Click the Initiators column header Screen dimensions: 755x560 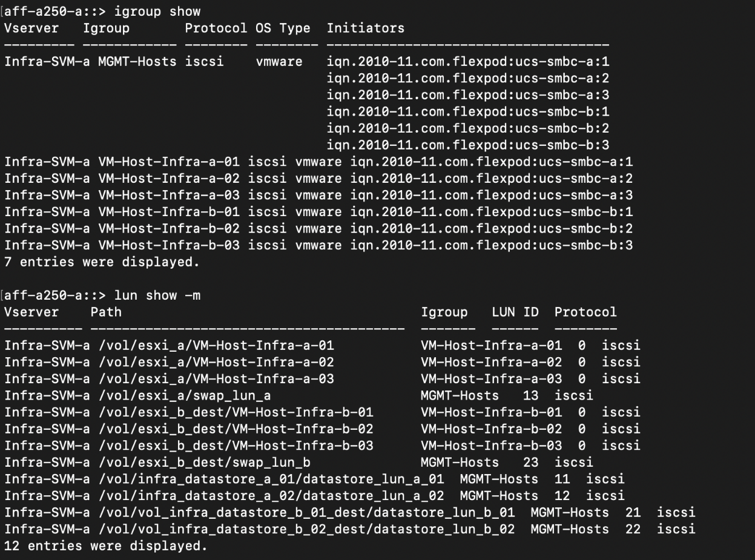coord(365,28)
